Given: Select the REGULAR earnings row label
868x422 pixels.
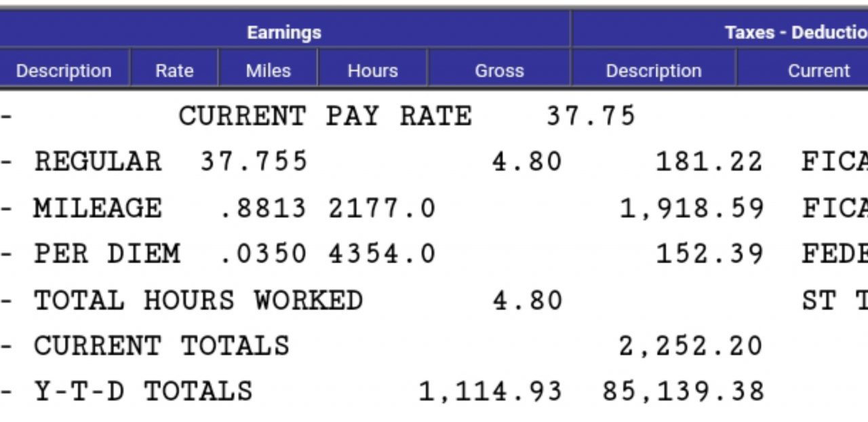Looking at the screenshot, I should [98, 161].
